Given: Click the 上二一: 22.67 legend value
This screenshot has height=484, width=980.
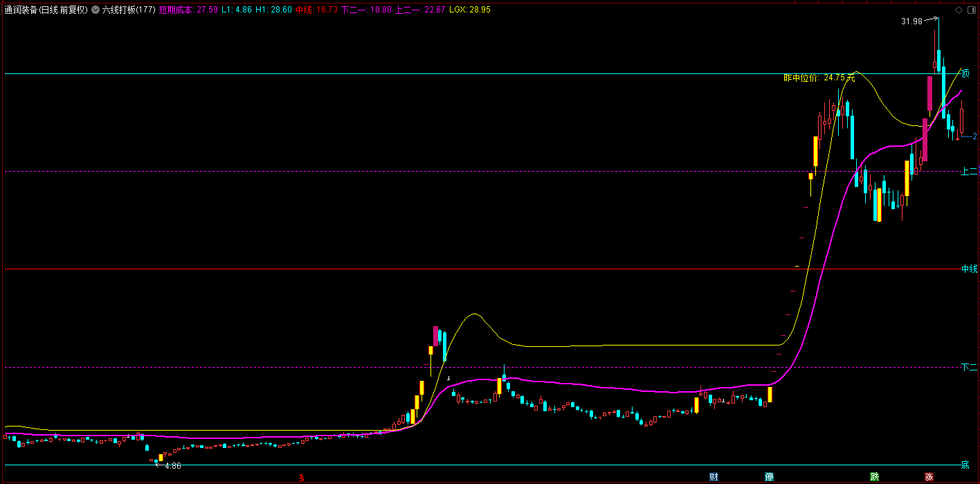Looking at the screenshot, I should pos(420,10).
